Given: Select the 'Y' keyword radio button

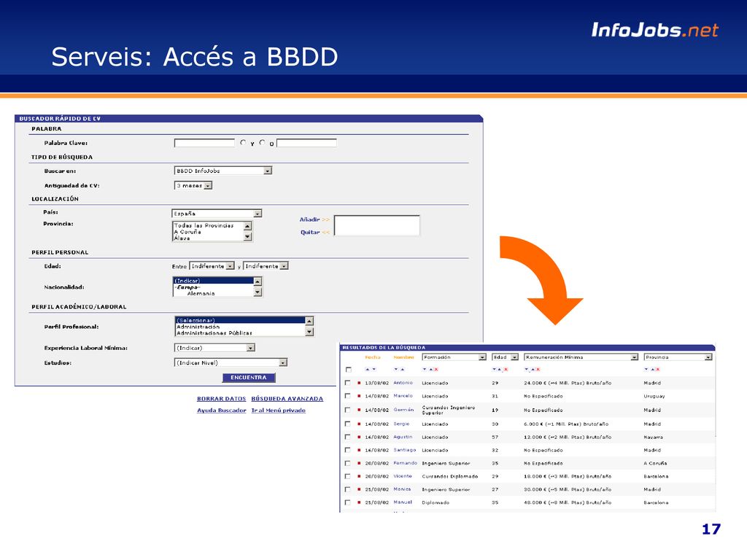Looking at the screenshot, I should tap(244, 142).
